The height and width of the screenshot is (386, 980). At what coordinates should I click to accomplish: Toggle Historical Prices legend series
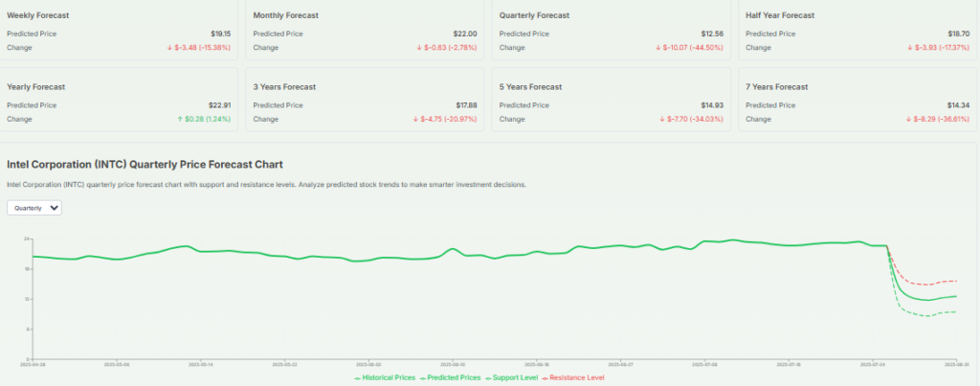[x=385, y=378]
